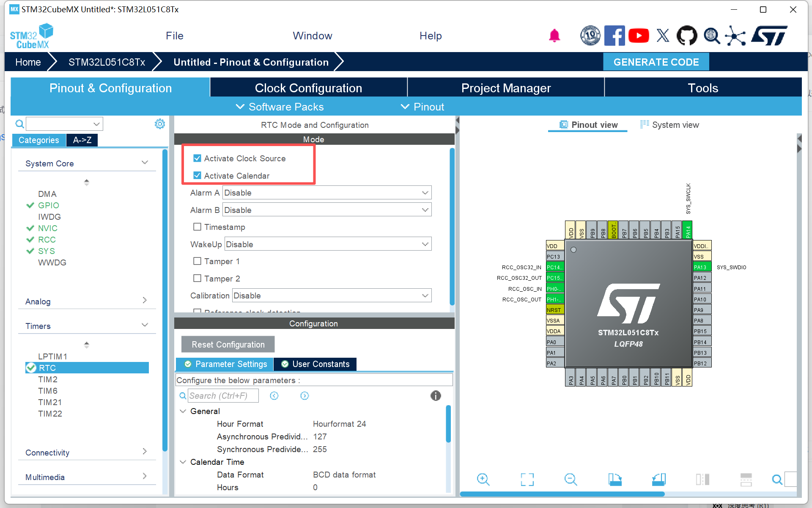Click the Reset Configuration button
812x508 pixels.
(228, 344)
